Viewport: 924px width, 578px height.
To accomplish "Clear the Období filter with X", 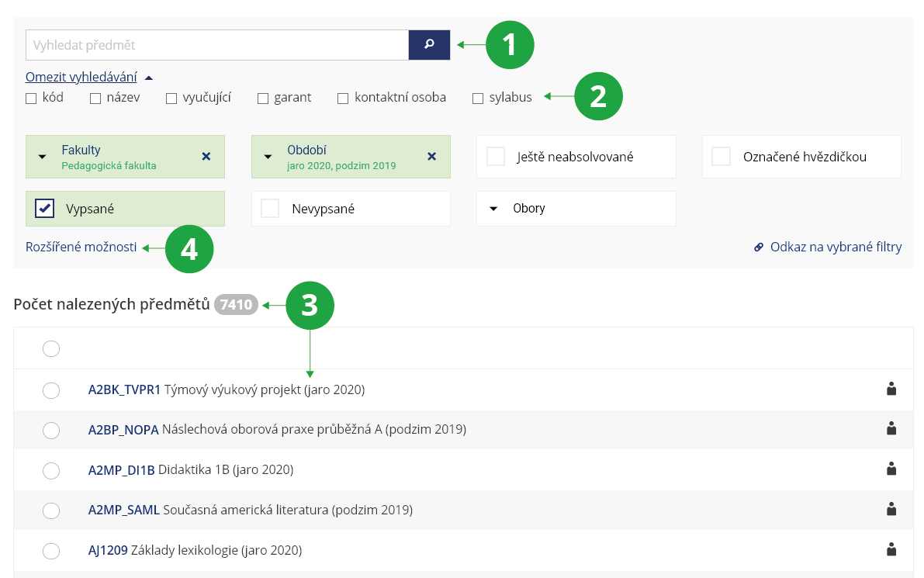I will point(431,157).
